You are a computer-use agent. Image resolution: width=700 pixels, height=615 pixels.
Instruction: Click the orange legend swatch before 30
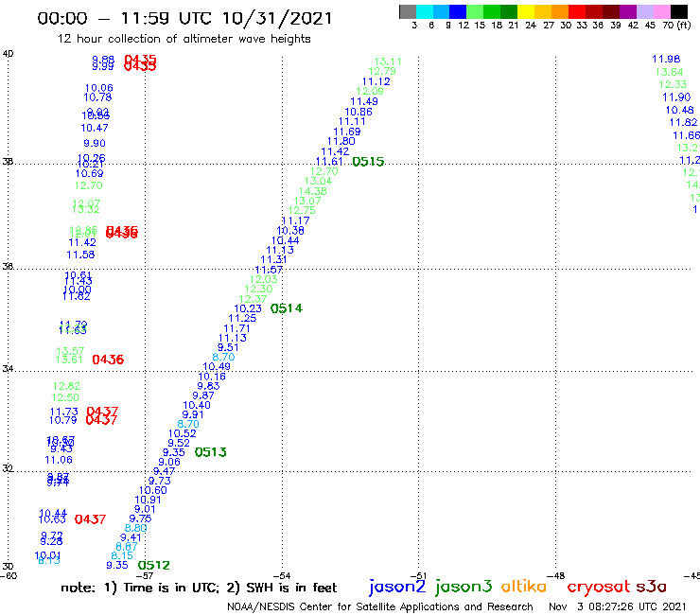coord(560,11)
